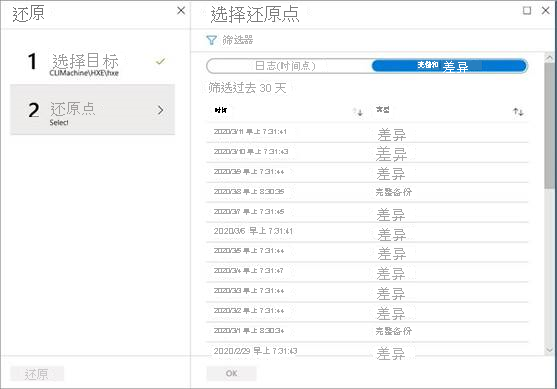557x389 pixels.
Task: Select restore point 2020/3/10 7:31:43
Action: click(x=367, y=153)
